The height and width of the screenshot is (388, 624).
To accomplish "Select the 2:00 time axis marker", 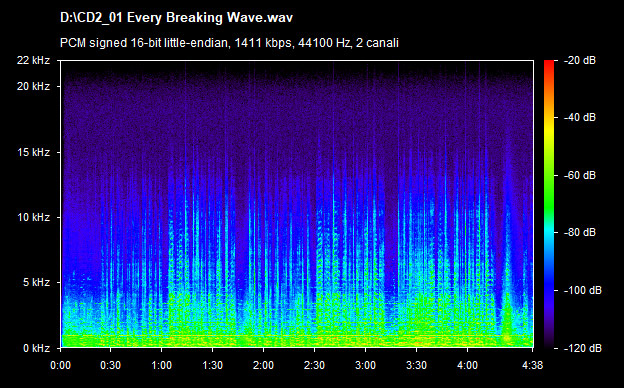I will coord(263,365).
